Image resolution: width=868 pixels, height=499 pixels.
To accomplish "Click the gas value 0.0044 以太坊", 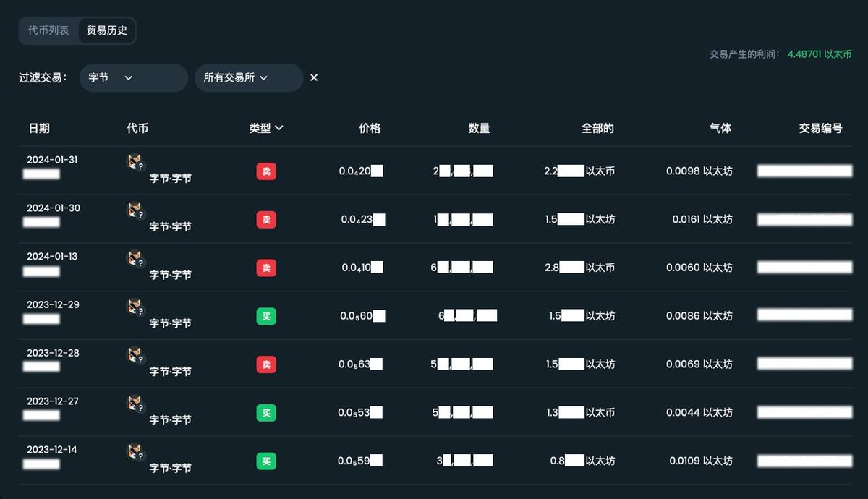I will [x=699, y=412].
